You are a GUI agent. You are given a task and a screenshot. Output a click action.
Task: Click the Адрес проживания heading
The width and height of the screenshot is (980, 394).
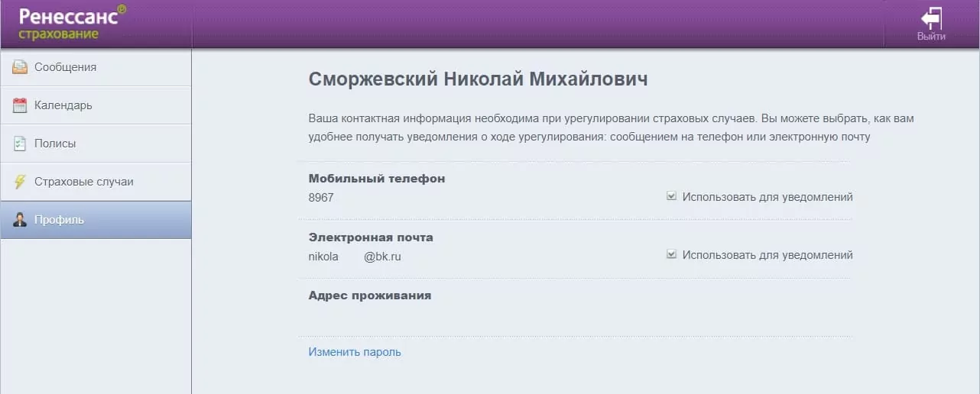pos(370,295)
